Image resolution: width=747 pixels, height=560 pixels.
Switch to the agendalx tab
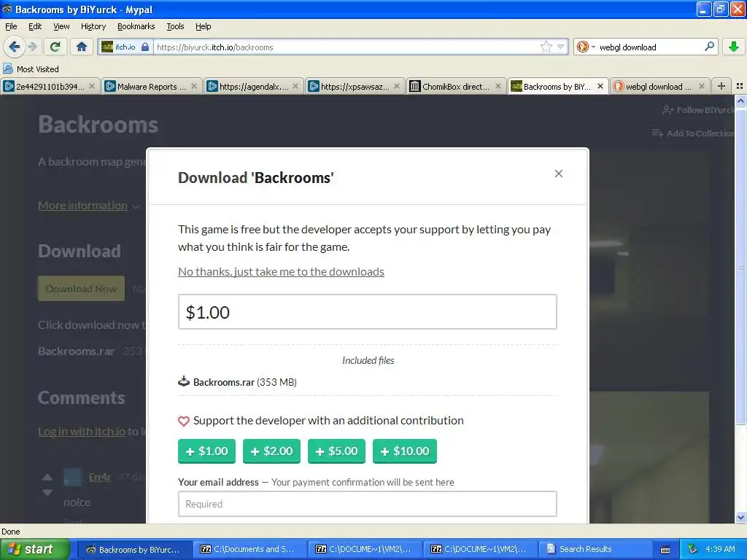(253, 86)
